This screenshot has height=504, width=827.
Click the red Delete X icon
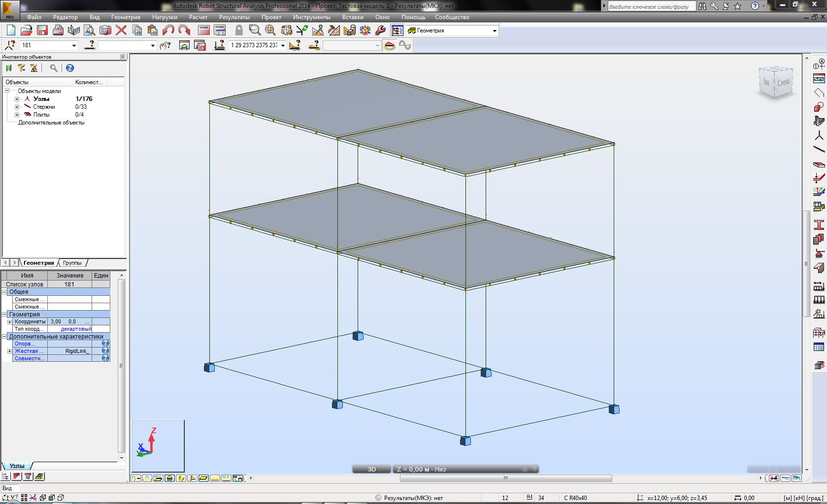(121, 31)
